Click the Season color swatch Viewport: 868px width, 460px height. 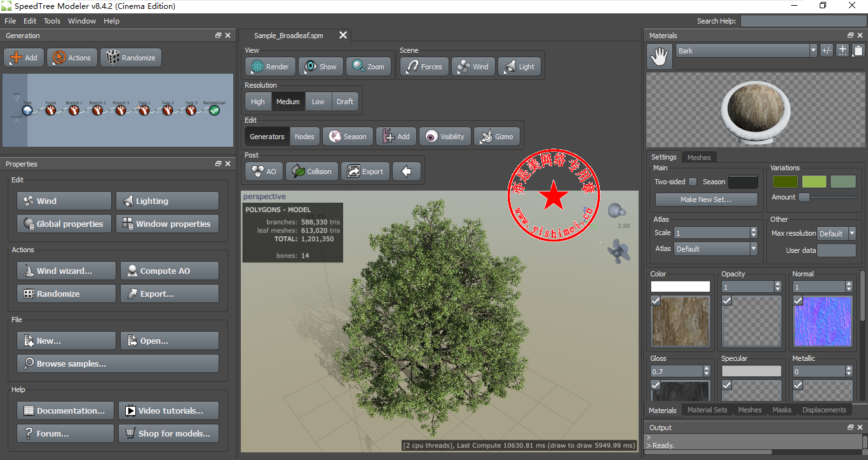point(743,182)
